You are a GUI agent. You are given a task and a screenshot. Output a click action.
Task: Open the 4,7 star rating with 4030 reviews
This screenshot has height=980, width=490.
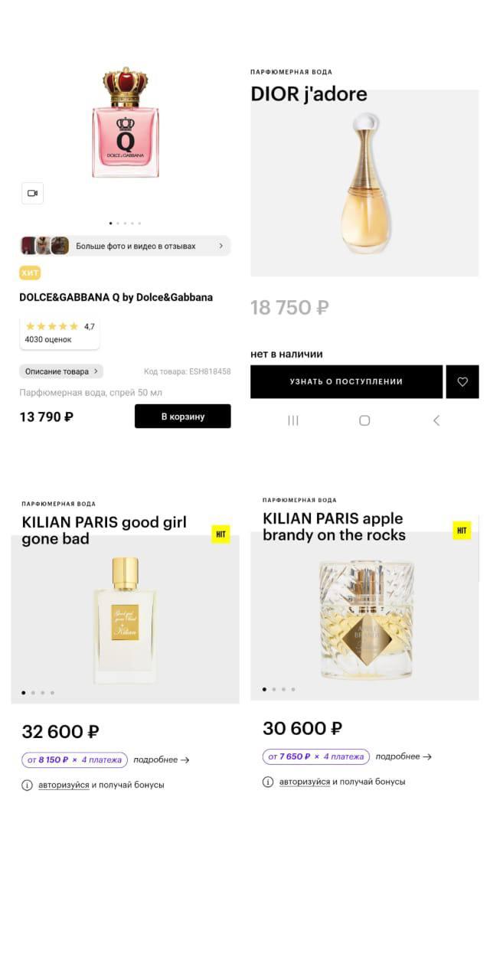[x=60, y=332]
